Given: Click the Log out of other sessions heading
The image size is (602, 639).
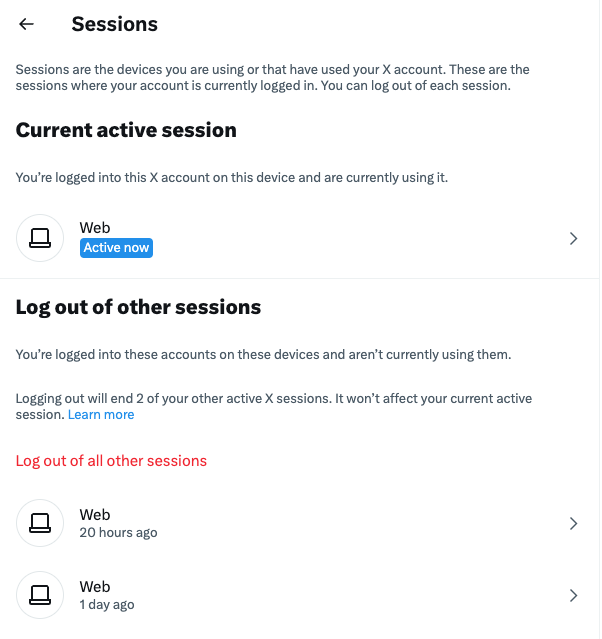Looking at the screenshot, I should [138, 307].
